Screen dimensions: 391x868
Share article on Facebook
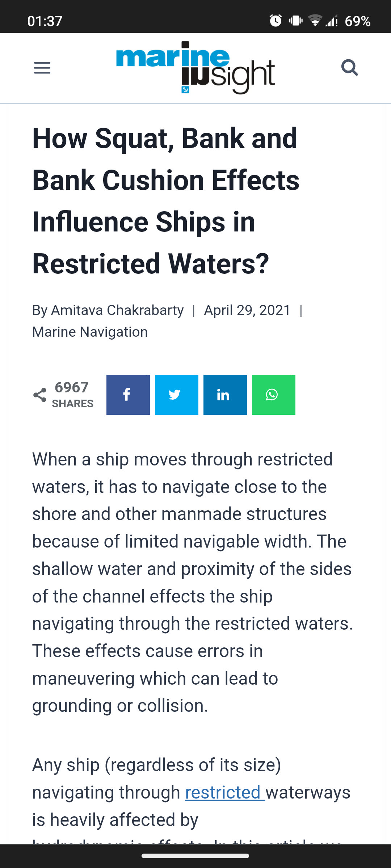[128, 395]
